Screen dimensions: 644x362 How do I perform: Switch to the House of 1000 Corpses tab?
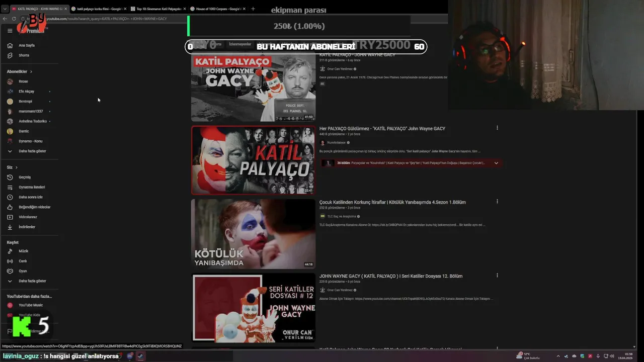pos(217,9)
